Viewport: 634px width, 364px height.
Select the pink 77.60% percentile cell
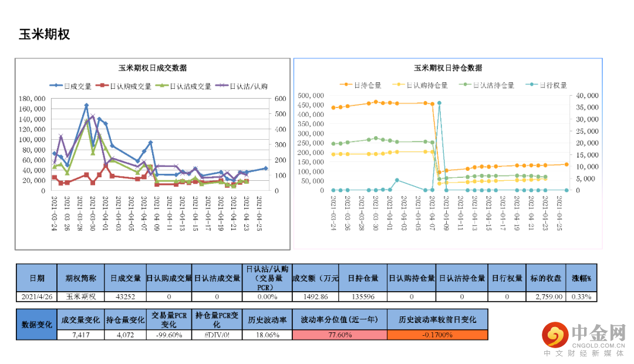point(340,335)
